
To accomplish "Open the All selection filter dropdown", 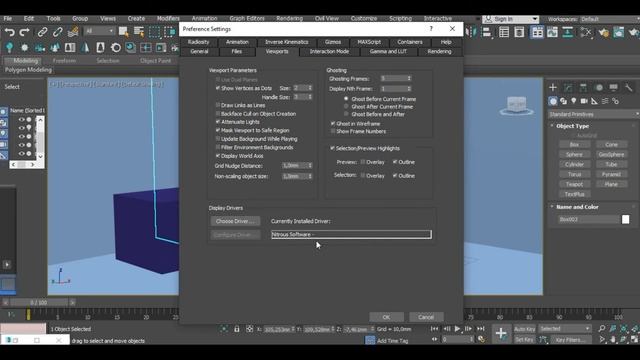I will coord(99,31).
